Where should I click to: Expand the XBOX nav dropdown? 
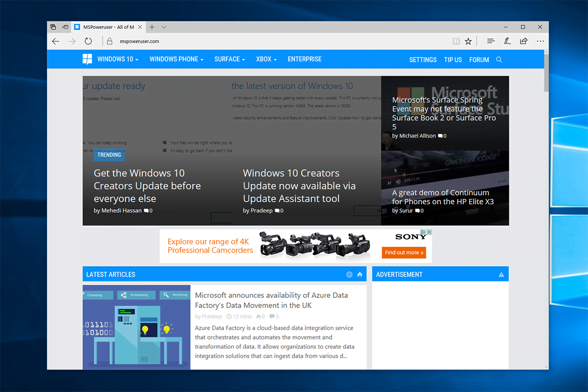[x=267, y=59]
